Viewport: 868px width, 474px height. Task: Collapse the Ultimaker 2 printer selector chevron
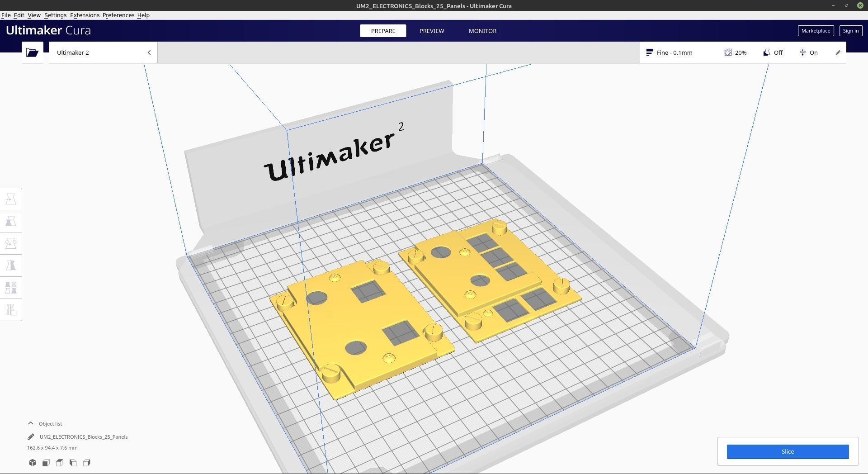[x=149, y=52]
